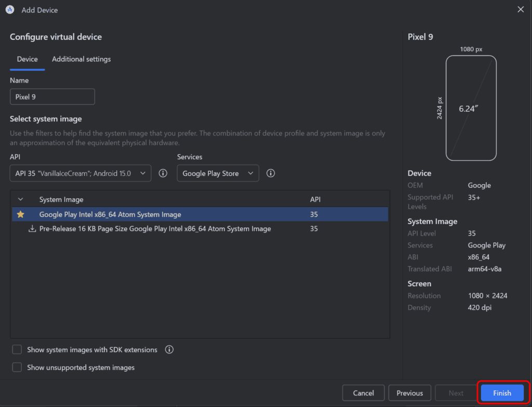Click the device Name input field

(52, 97)
